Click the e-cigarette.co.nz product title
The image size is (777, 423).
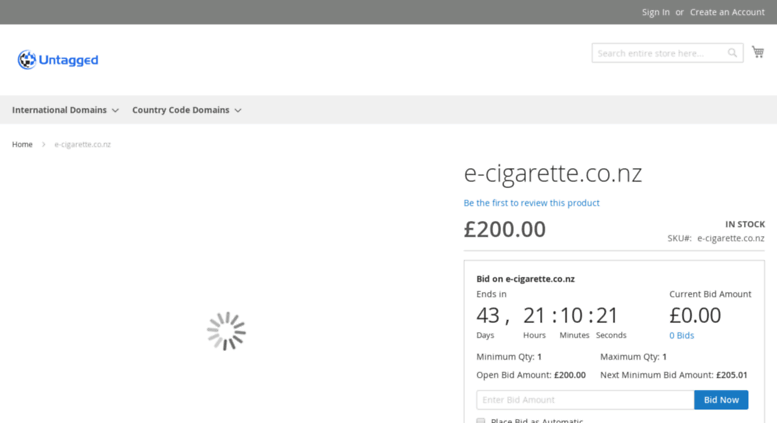553,173
